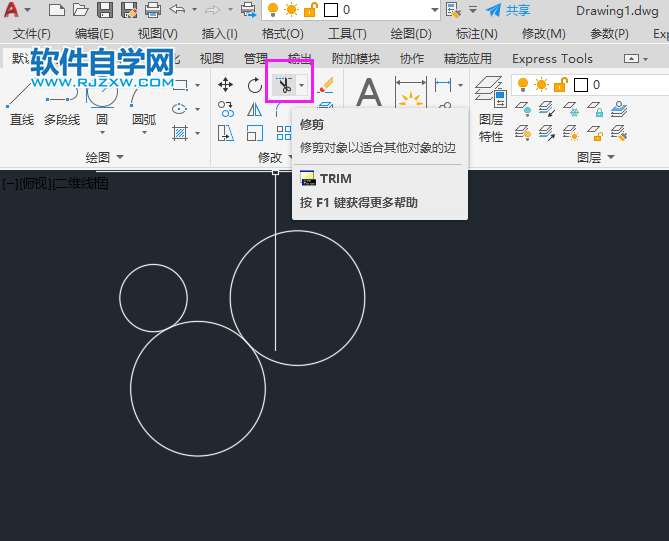Click the Text tool 'A' icon
This screenshot has width=669, height=541.
pyautogui.click(x=369, y=94)
